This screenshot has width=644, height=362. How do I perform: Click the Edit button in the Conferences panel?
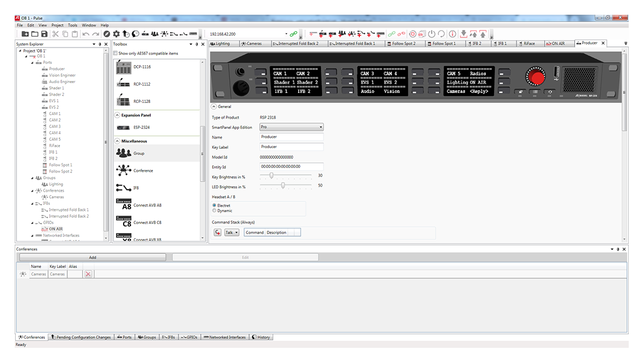click(245, 257)
